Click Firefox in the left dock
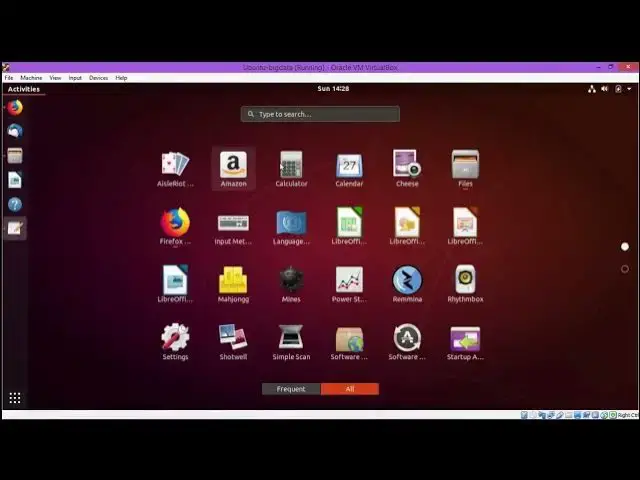The width and height of the screenshot is (640, 480). (15, 108)
